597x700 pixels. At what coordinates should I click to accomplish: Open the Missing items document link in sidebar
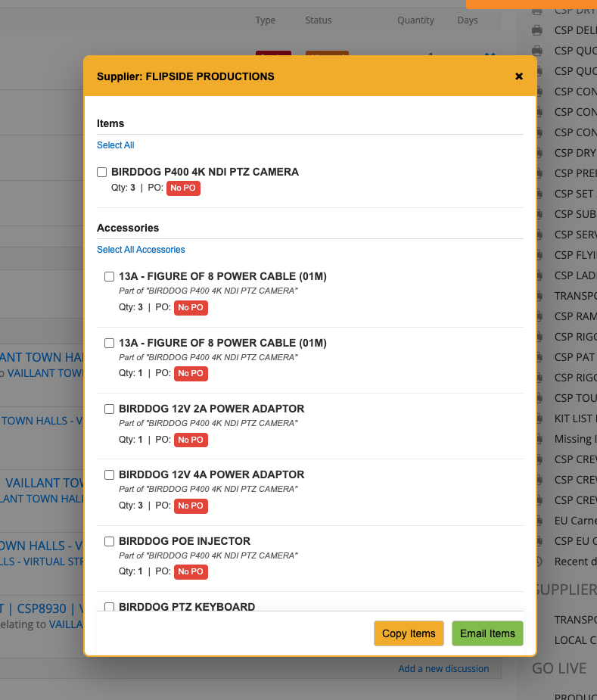[576, 439]
